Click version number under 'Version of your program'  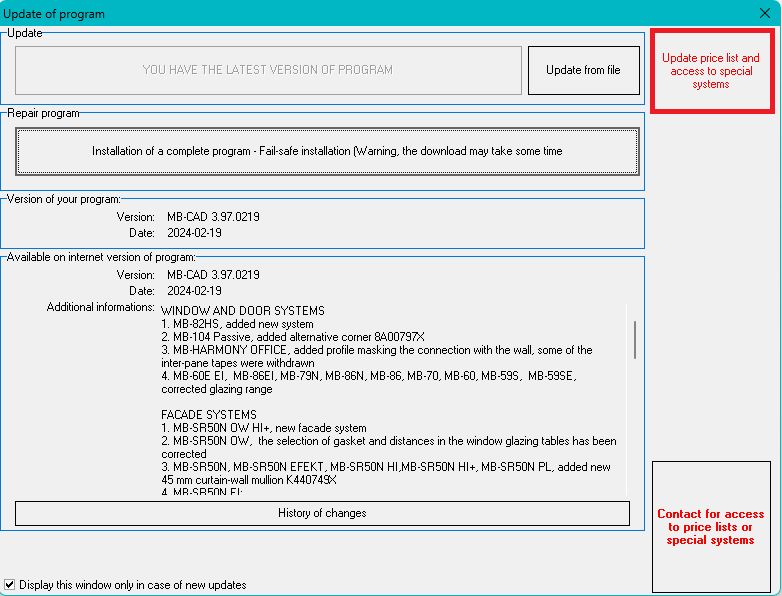[213, 217]
